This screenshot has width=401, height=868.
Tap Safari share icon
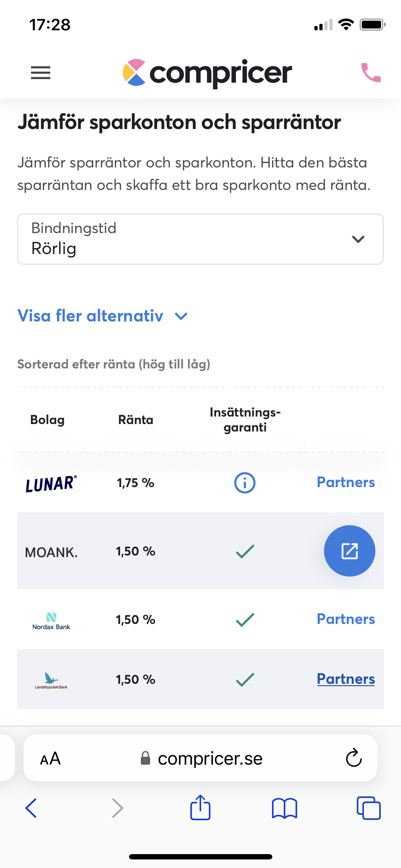[200, 808]
